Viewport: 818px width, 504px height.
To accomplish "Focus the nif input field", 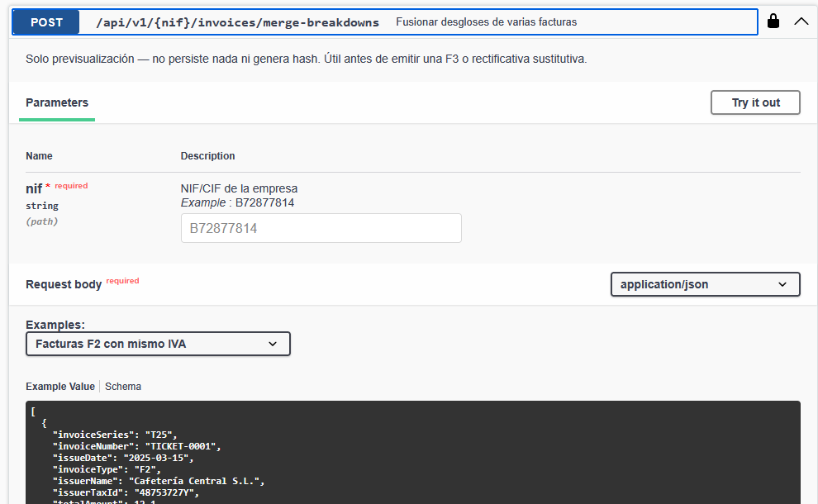I will tap(321, 228).
